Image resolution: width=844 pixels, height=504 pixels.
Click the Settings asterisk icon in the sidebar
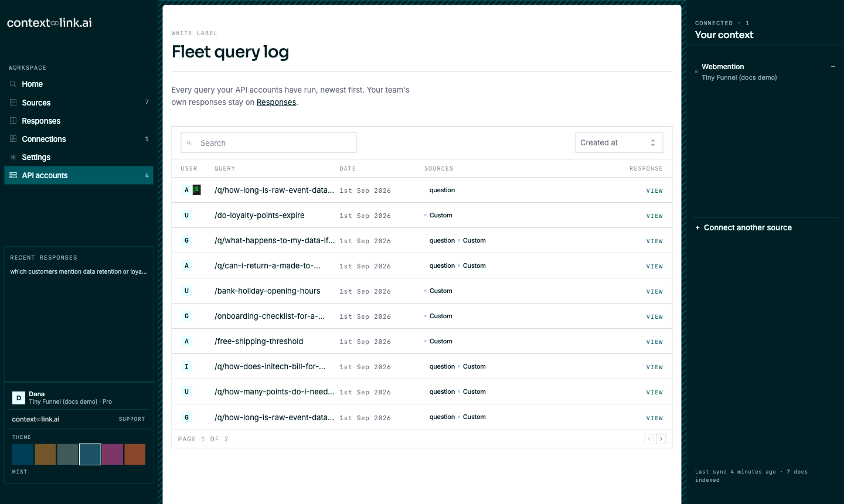13,157
